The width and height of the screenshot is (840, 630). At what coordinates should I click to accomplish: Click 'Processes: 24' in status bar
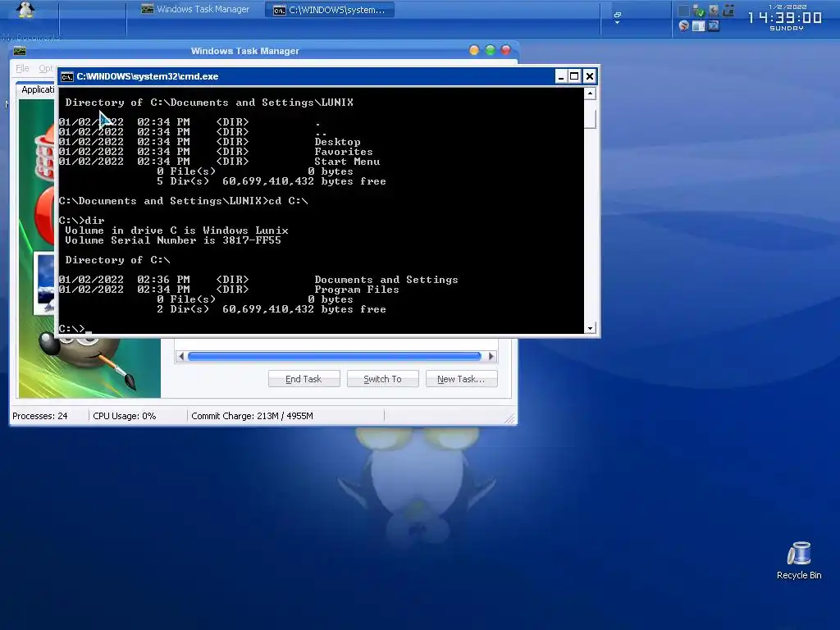click(x=39, y=416)
